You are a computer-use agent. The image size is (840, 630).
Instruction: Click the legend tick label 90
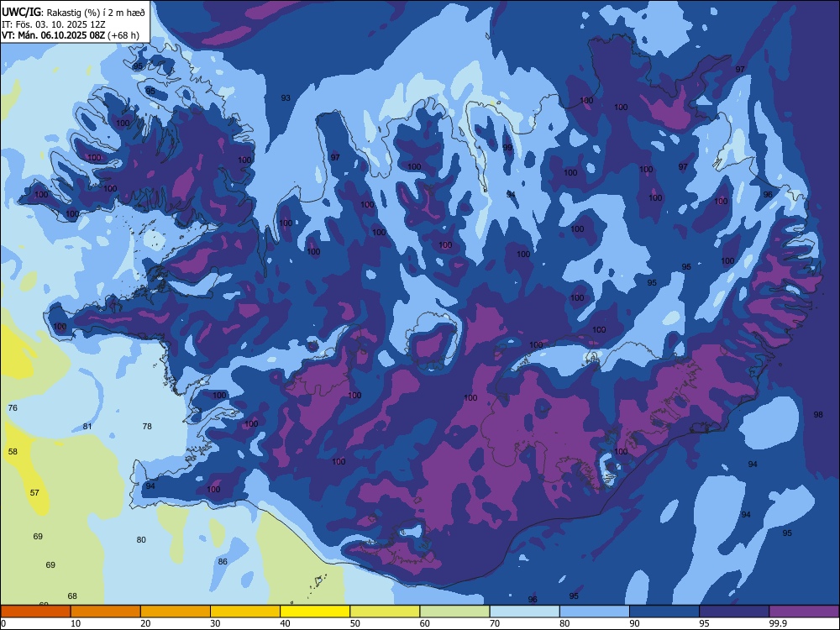click(x=634, y=623)
